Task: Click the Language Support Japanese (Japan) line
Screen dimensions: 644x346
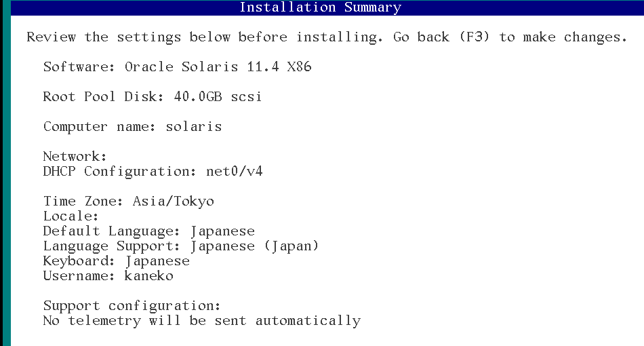Action: click(181, 246)
